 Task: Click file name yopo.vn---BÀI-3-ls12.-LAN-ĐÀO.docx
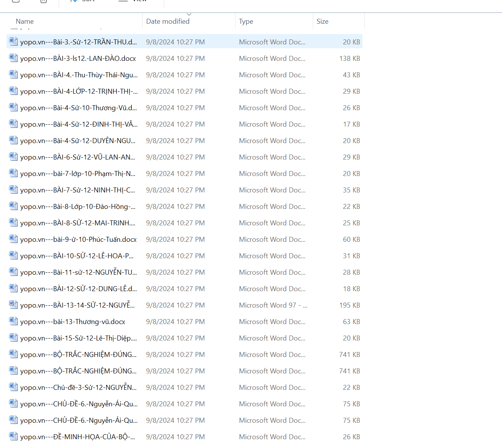tap(78, 59)
